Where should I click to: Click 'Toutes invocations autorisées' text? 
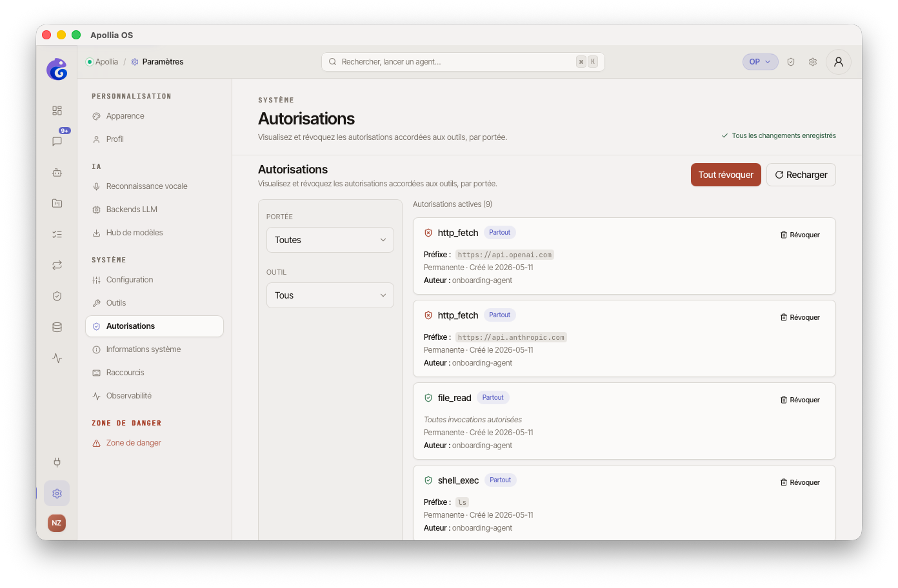[473, 420]
